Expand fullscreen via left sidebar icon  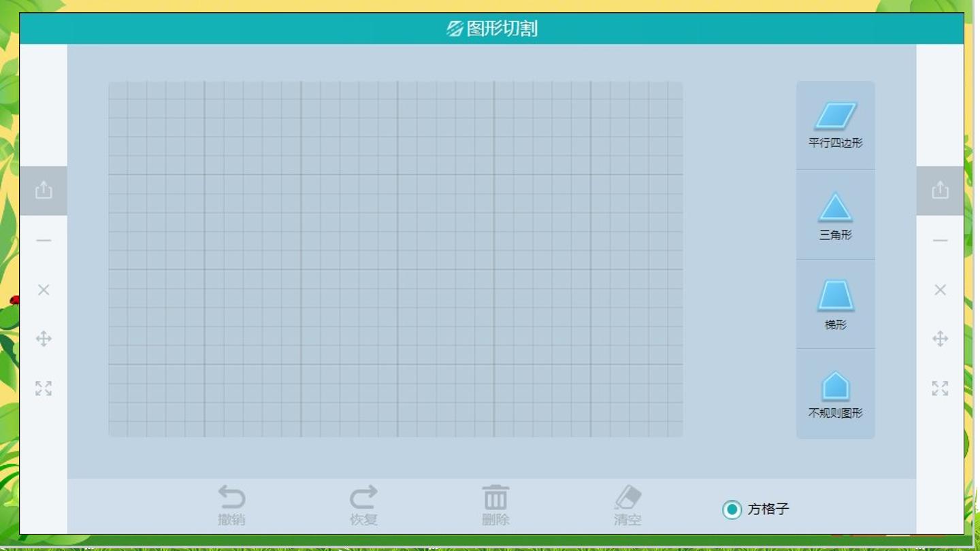(44, 388)
